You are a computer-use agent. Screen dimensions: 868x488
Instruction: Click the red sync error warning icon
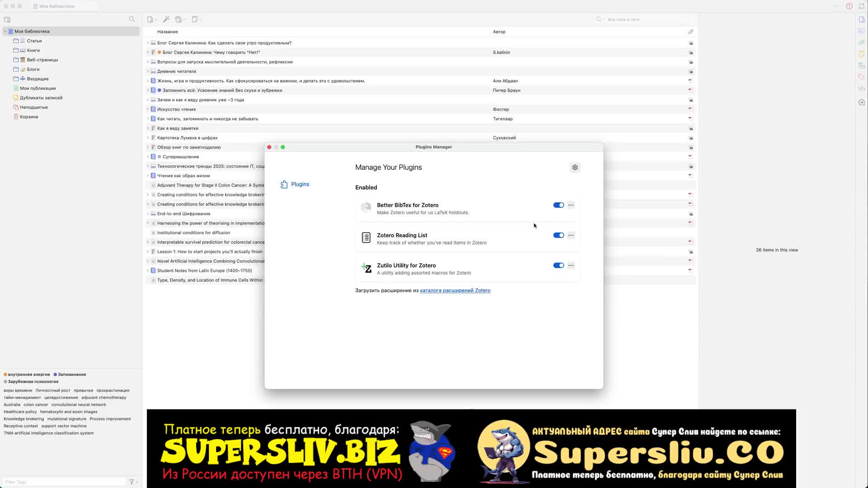click(849, 6)
